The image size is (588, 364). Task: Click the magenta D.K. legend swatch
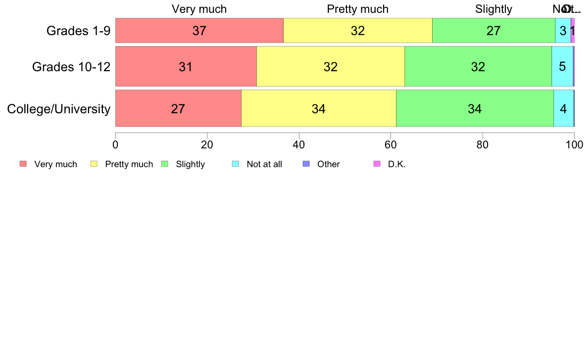pos(377,164)
